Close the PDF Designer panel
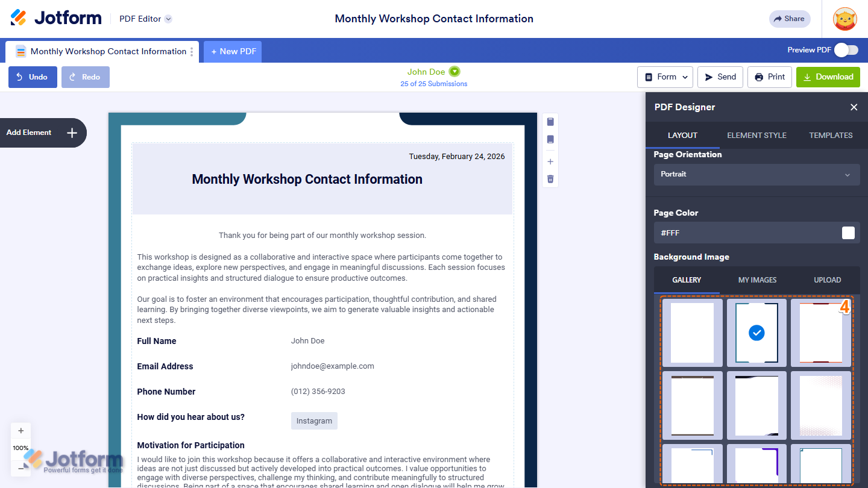 tap(854, 107)
